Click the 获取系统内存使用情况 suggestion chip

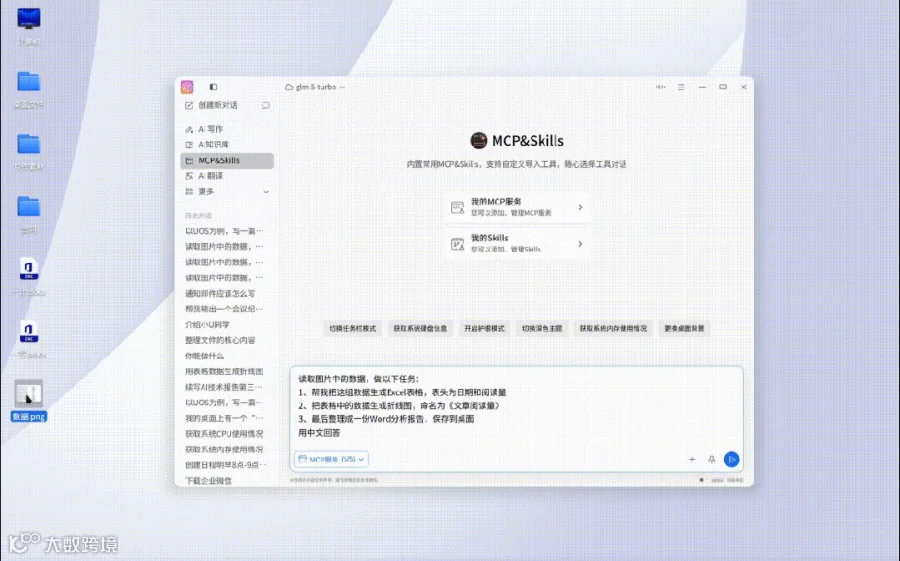(613, 328)
